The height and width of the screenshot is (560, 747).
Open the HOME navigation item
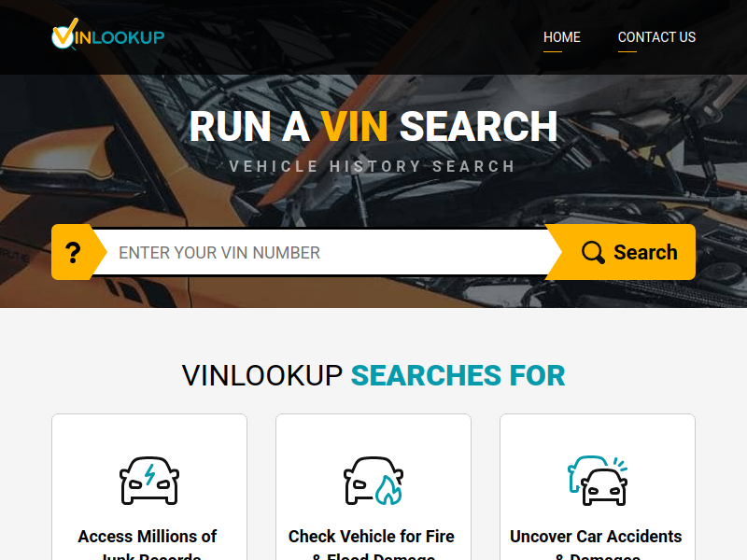click(562, 37)
